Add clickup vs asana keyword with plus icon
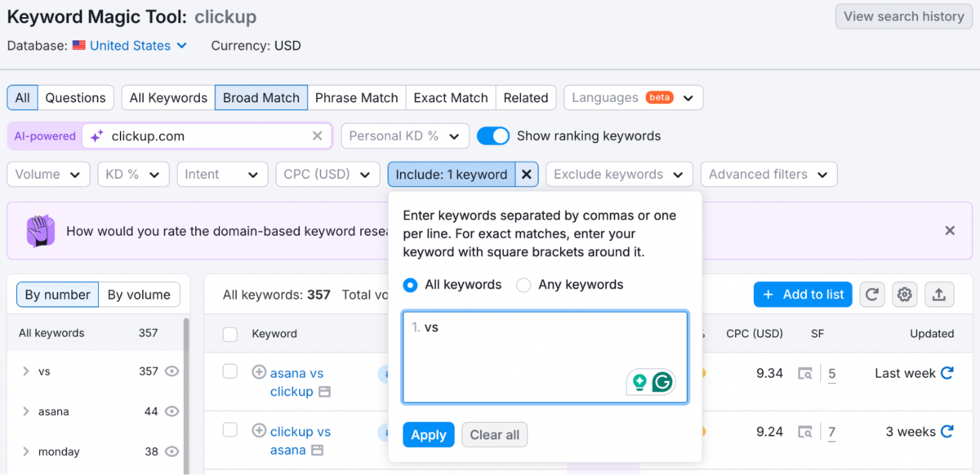 coord(259,430)
